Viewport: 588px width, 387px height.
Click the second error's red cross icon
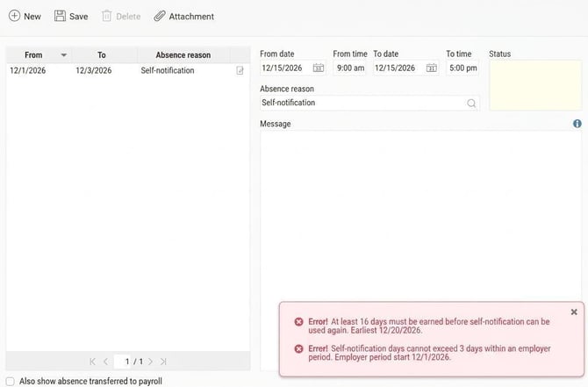(298, 348)
